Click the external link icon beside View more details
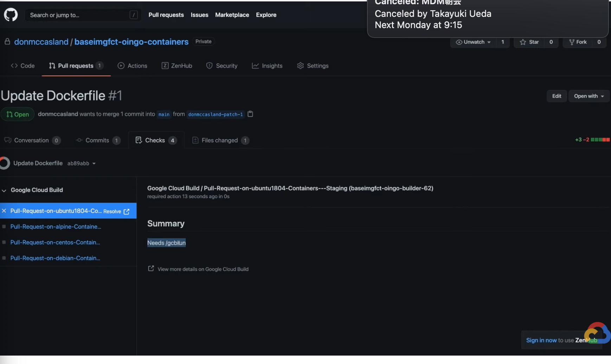 (x=151, y=268)
